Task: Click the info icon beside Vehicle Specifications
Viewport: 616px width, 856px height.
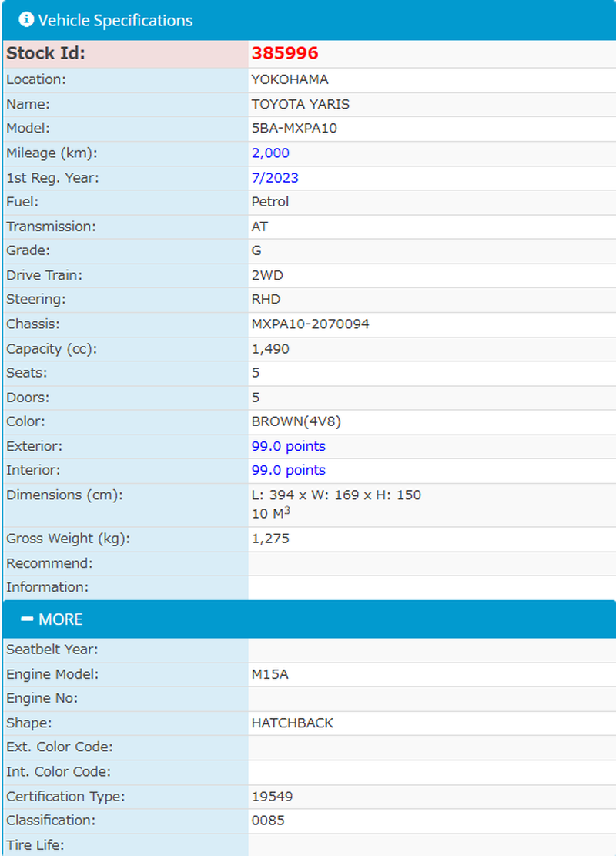Action: (x=25, y=20)
